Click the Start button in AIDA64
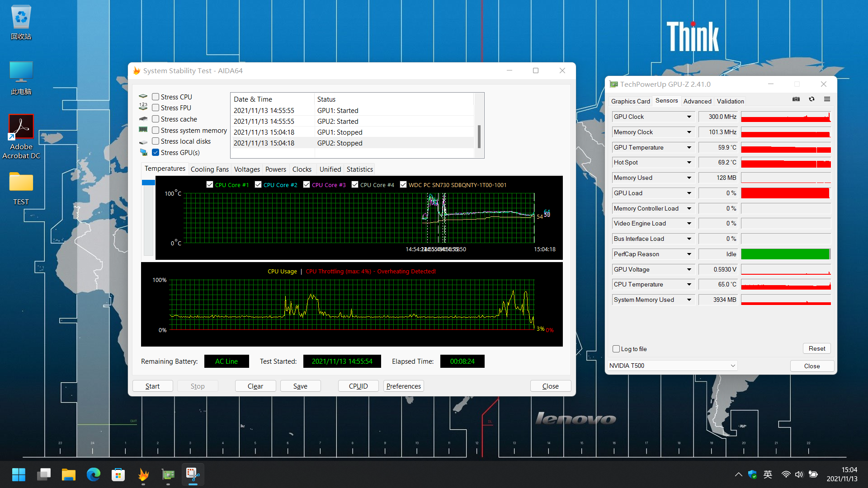 [x=153, y=386]
